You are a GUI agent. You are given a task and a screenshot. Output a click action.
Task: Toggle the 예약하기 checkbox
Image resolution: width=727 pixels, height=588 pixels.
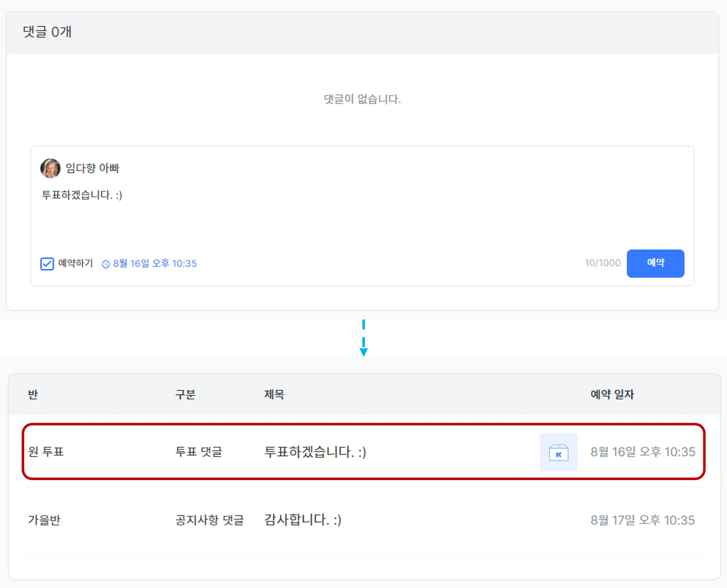tap(47, 264)
